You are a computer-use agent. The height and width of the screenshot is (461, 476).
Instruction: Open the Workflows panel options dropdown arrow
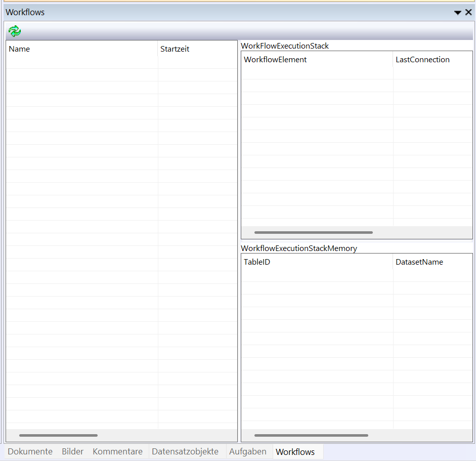[x=457, y=13]
